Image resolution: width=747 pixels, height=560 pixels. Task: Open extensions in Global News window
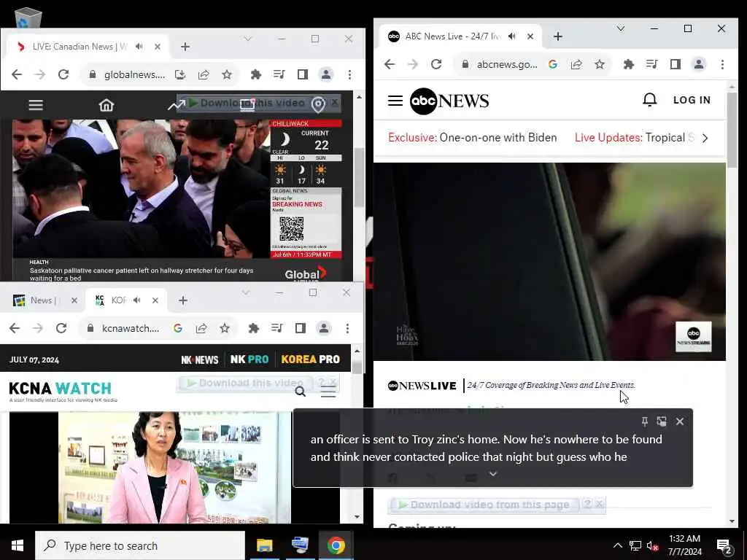pyautogui.click(x=256, y=74)
